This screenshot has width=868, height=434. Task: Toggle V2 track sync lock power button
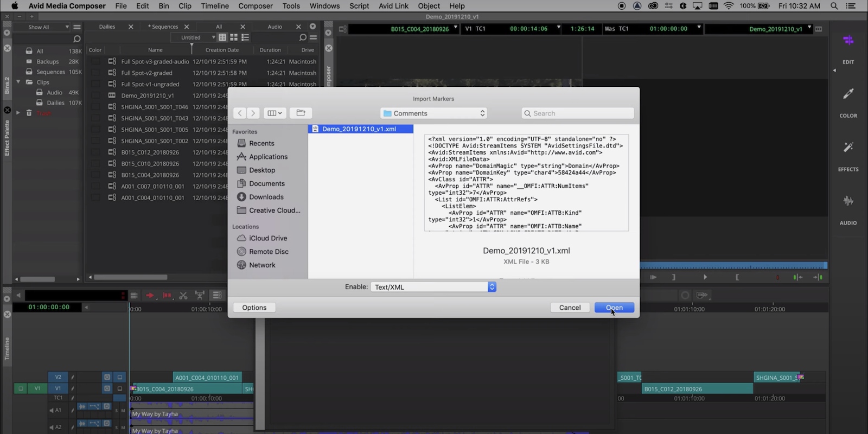click(x=107, y=377)
